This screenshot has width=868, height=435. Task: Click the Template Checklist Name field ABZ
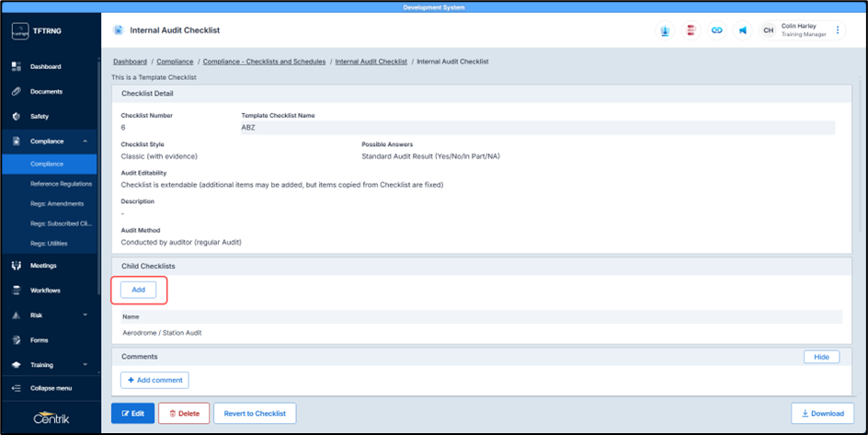538,127
